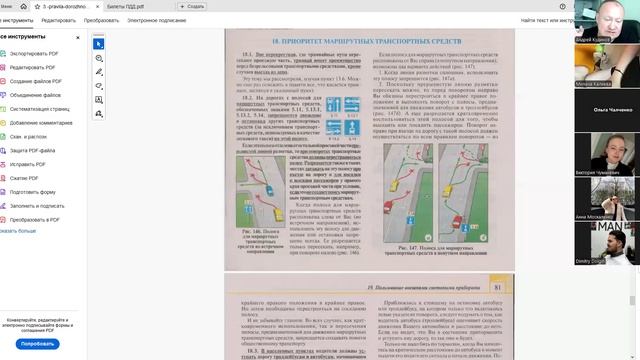Select the top participant video tile

[x=607, y=21]
